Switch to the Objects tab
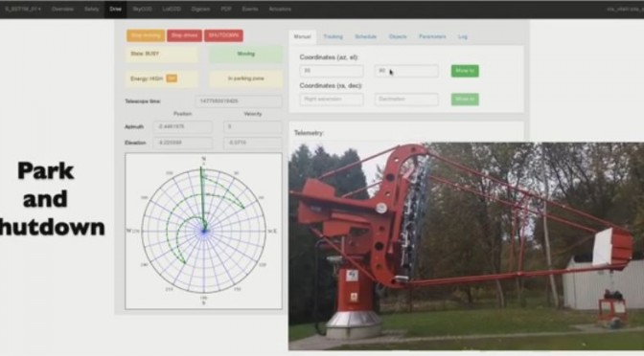 (x=398, y=36)
